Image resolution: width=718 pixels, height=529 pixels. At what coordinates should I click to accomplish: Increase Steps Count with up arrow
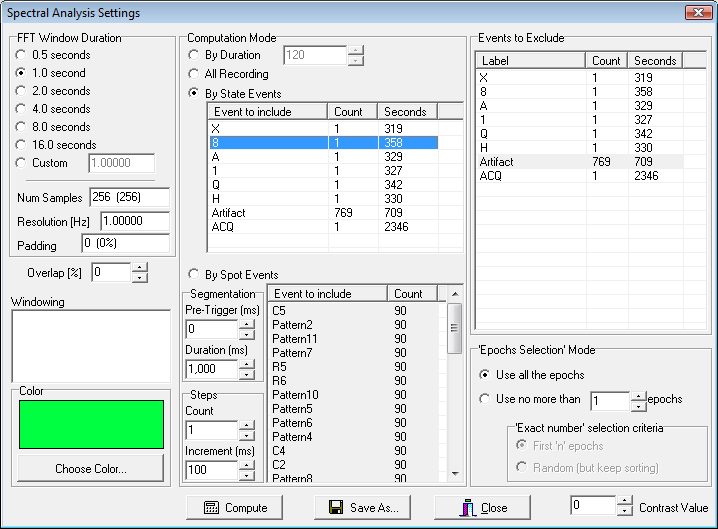pyautogui.click(x=247, y=425)
